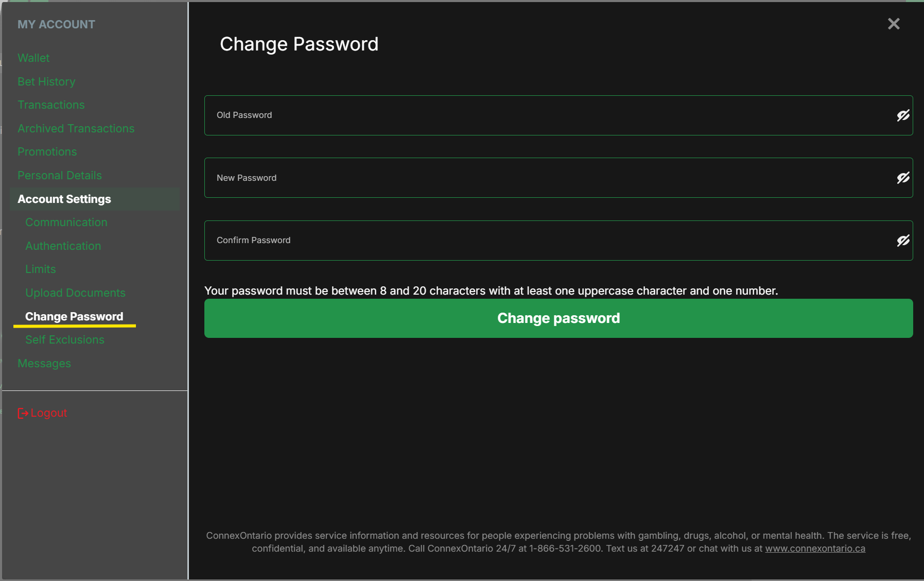924x581 pixels.
Task: Toggle visibility of New Password
Action: tap(903, 178)
